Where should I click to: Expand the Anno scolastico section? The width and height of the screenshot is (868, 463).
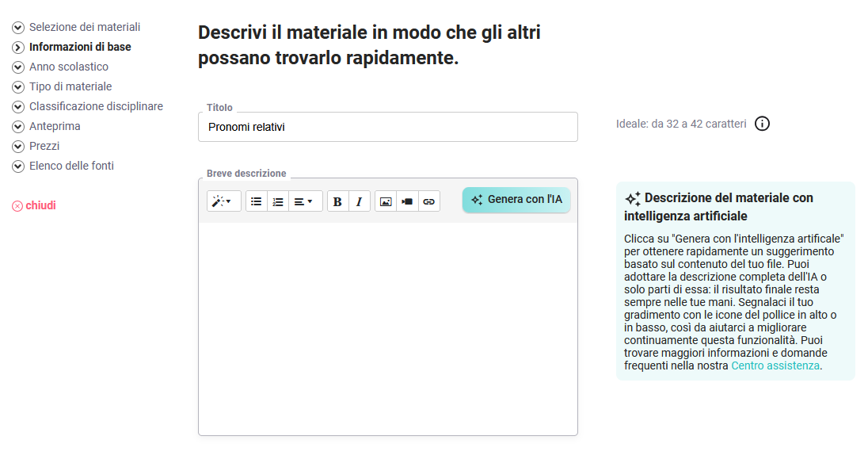point(68,67)
